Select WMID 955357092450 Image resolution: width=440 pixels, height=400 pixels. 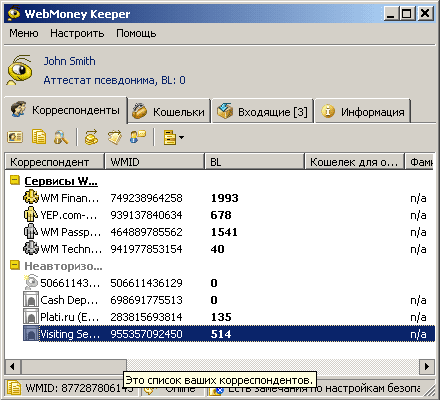coord(146,334)
